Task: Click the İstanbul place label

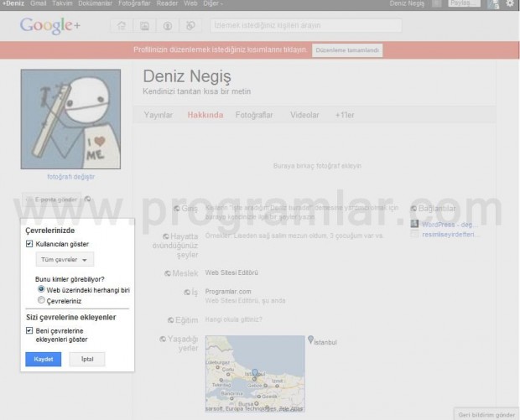Action: (x=325, y=342)
